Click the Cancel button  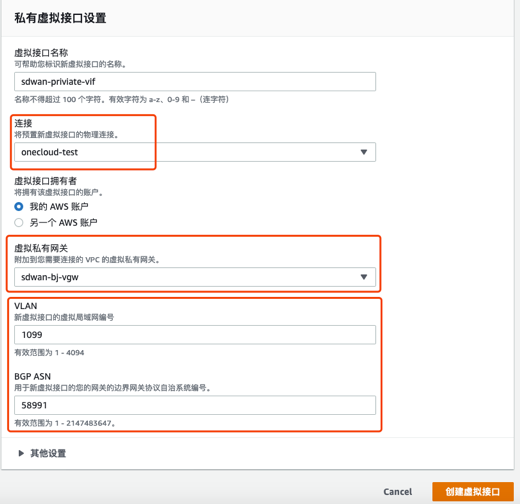coord(397,492)
